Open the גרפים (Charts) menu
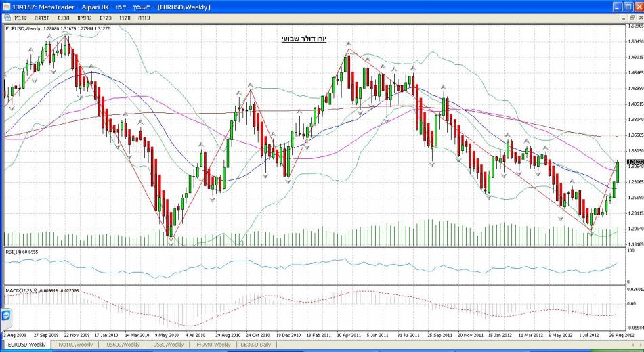The height and width of the screenshot is (352, 644). coord(83,17)
